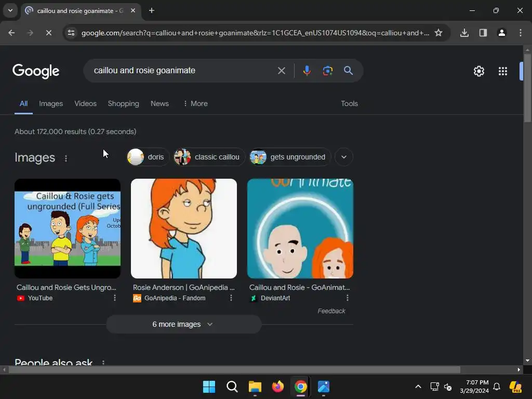The width and height of the screenshot is (532, 399).
Task: Start voice search with microphone
Action: pos(307,71)
